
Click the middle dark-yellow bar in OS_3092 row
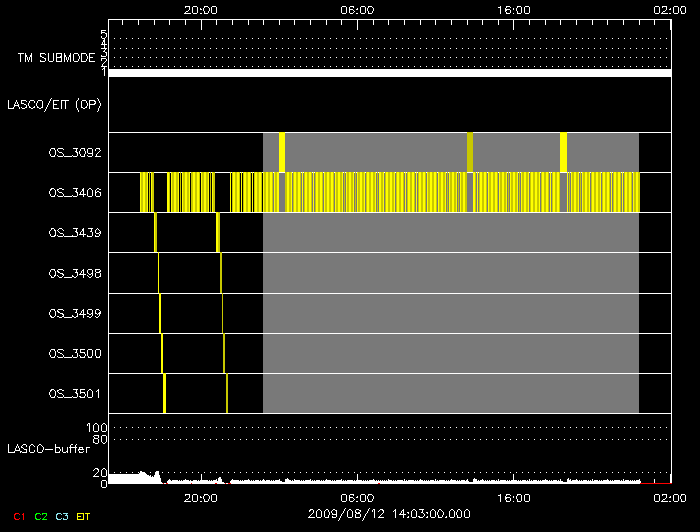point(470,152)
